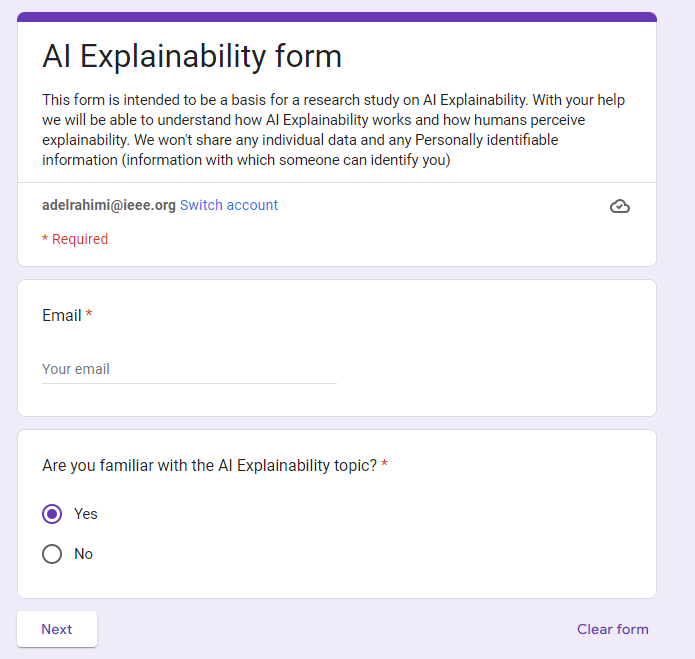Select the Yes radio button circle
Viewport: 695px width, 659px height.
pos(52,514)
